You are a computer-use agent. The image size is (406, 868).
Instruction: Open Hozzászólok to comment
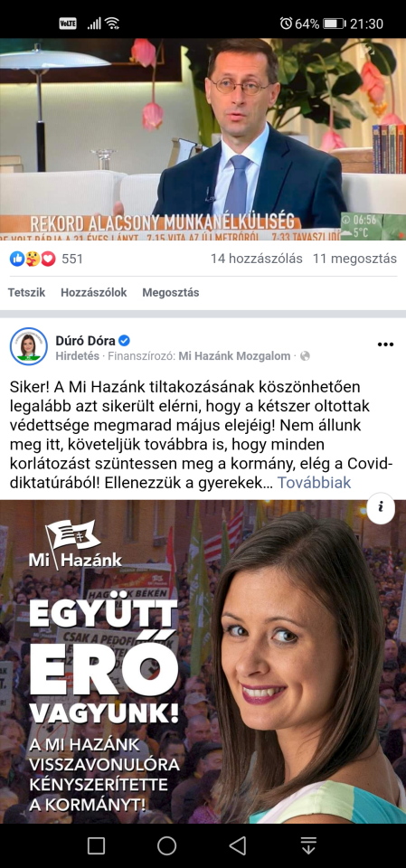click(94, 293)
